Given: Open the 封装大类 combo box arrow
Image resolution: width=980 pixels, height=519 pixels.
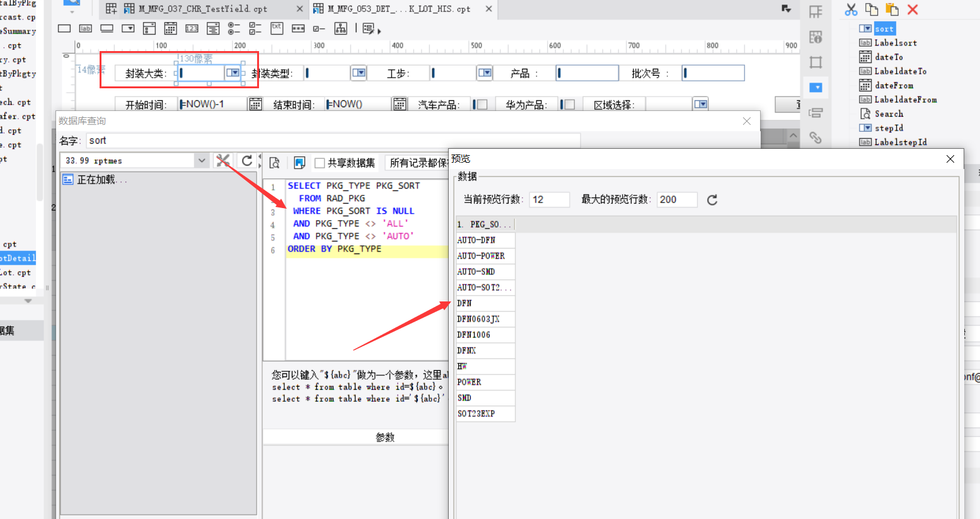Looking at the screenshot, I should [233, 73].
